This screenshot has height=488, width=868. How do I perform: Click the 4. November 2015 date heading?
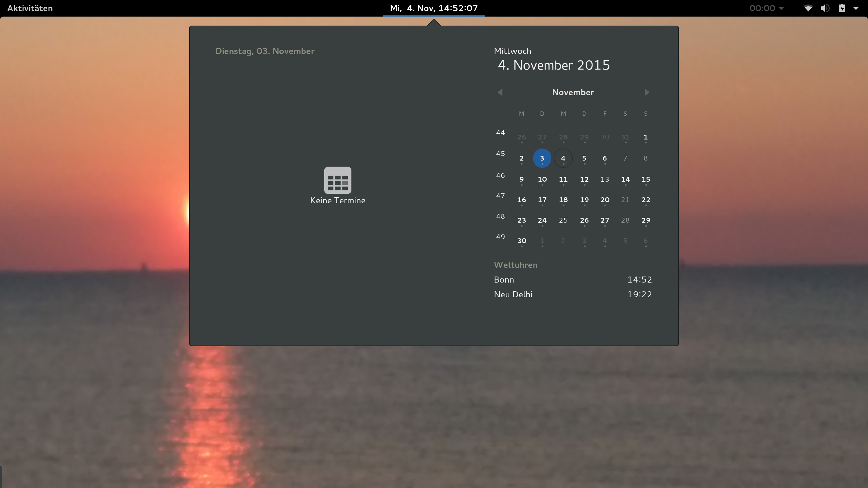[x=554, y=65]
